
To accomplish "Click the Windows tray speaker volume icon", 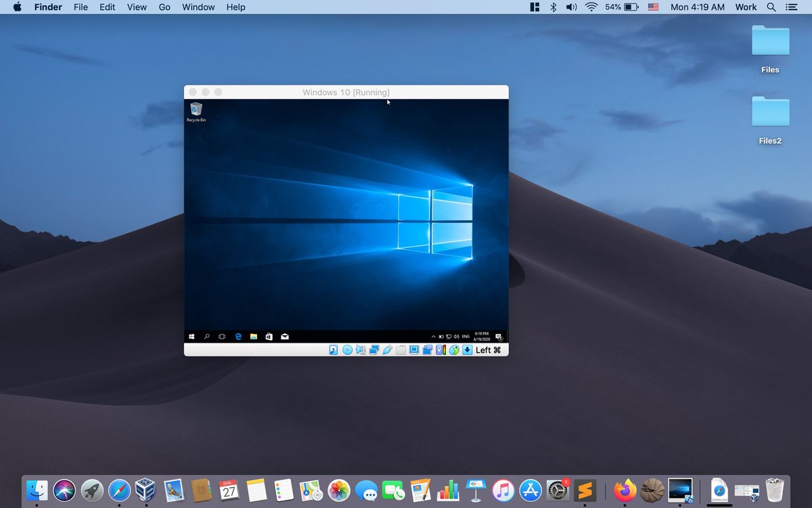I will 456,337.
